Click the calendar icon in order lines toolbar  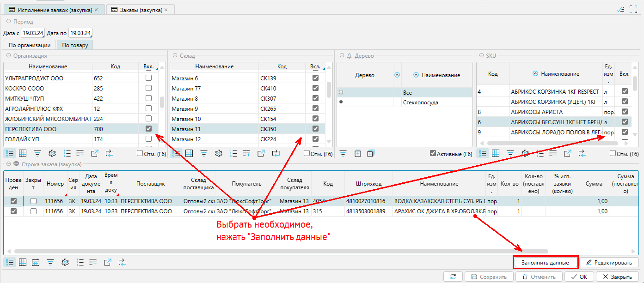click(x=36, y=262)
